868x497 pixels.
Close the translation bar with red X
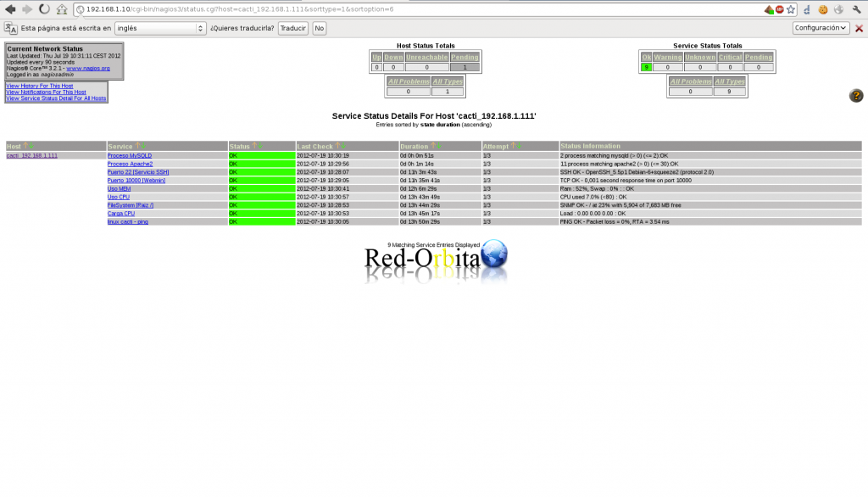tap(859, 28)
